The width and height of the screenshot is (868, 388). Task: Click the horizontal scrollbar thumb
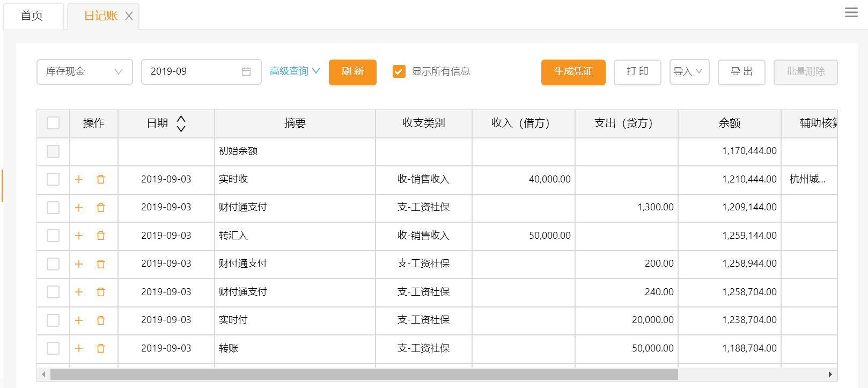[364, 374]
